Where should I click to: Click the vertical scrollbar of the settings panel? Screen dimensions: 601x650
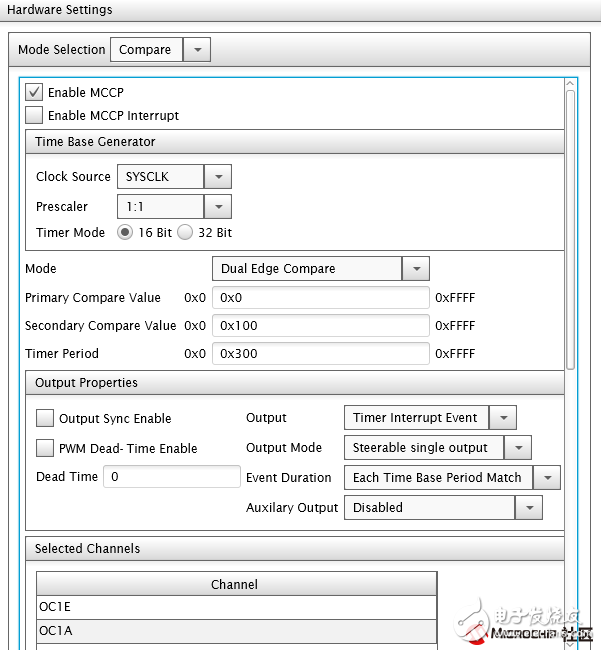(570, 230)
